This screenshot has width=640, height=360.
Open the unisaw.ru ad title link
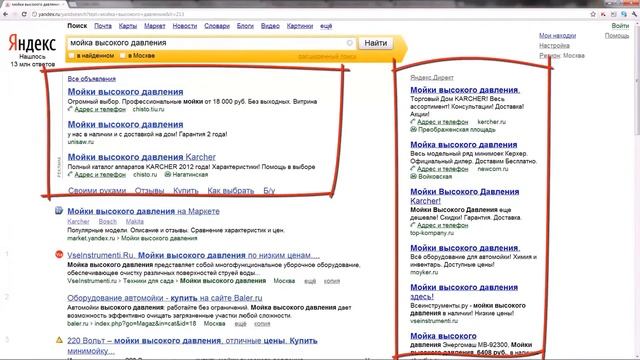tap(125, 124)
